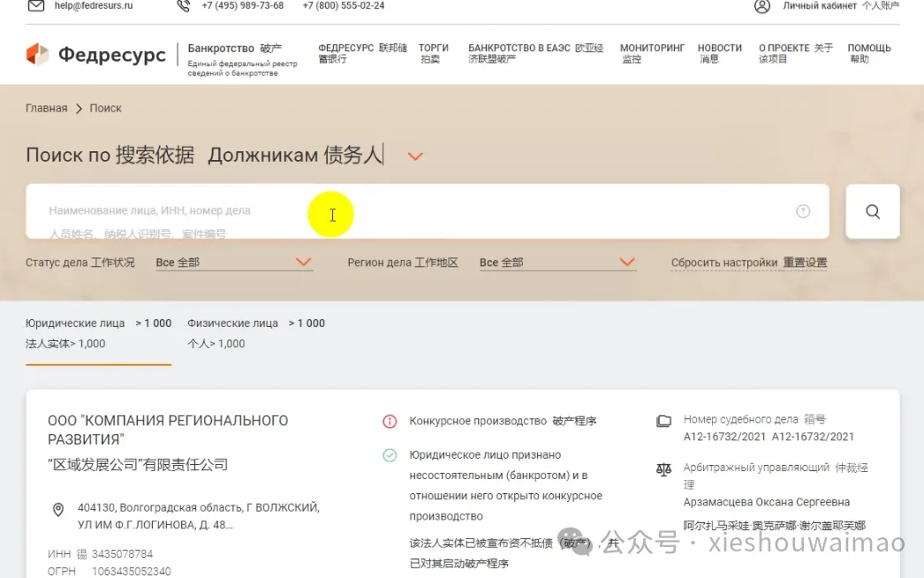The height and width of the screenshot is (578, 924).
Task: Click the magnifier search button
Action: [x=873, y=211]
